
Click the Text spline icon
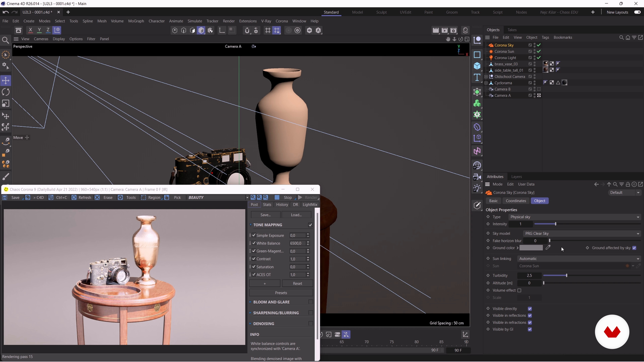tap(477, 77)
